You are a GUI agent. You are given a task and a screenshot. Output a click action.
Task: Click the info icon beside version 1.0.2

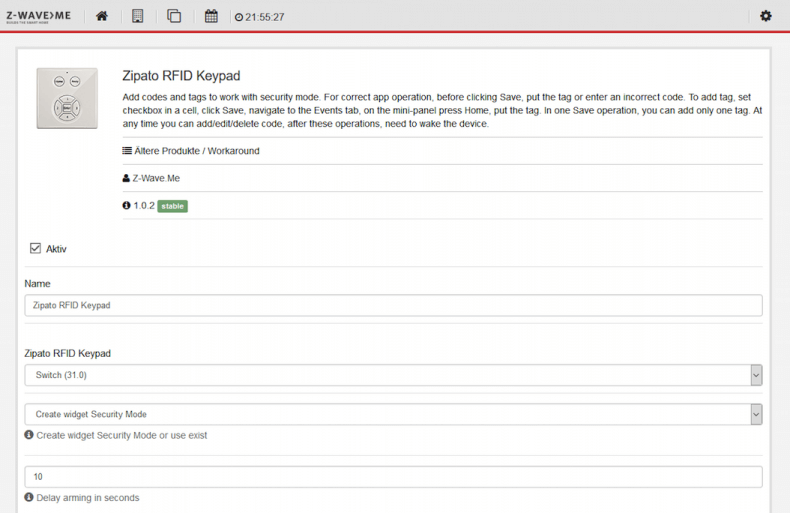pyautogui.click(x=127, y=206)
